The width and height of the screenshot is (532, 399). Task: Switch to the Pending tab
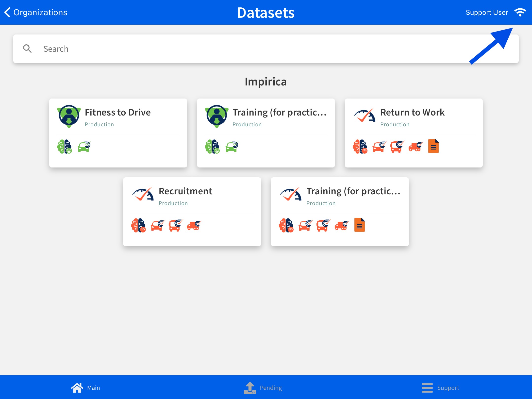tap(263, 388)
